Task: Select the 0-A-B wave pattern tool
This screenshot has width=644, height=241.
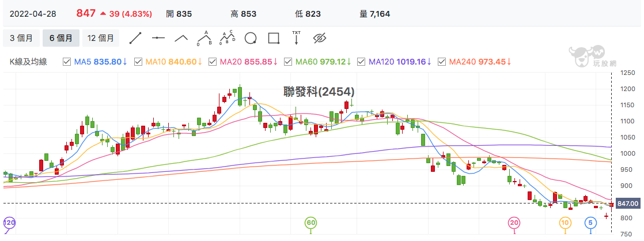Action: (204, 38)
